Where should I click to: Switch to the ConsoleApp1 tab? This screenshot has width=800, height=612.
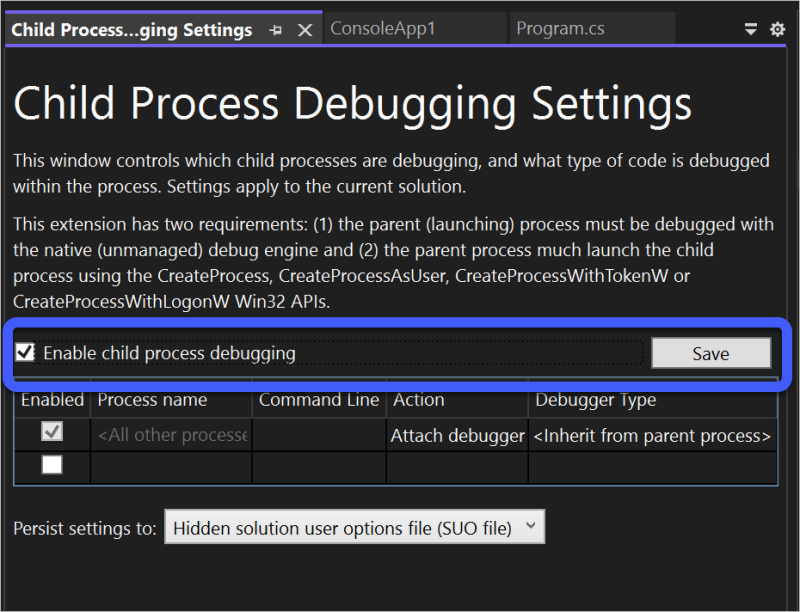(x=383, y=29)
